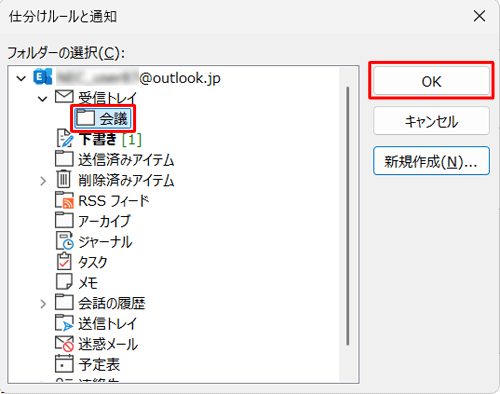Click the 受信トレイ envelope icon
The height and width of the screenshot is (394, 500).
64,97
